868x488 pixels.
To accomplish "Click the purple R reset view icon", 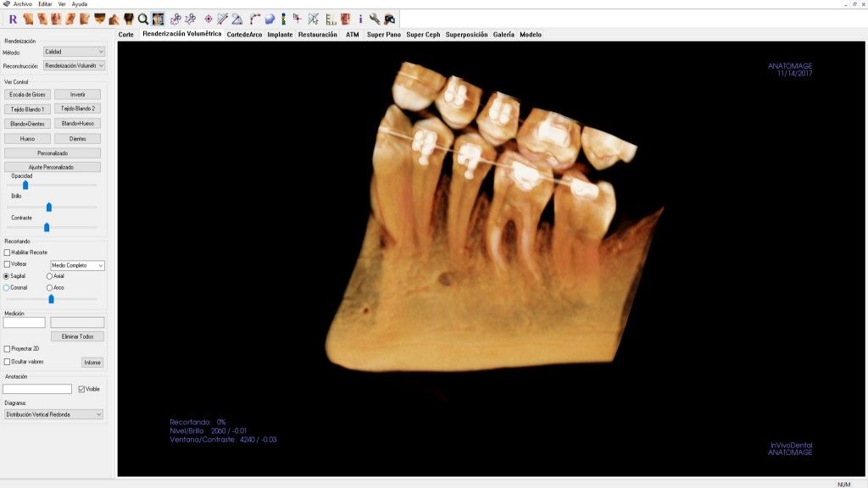I will (14, 19).
